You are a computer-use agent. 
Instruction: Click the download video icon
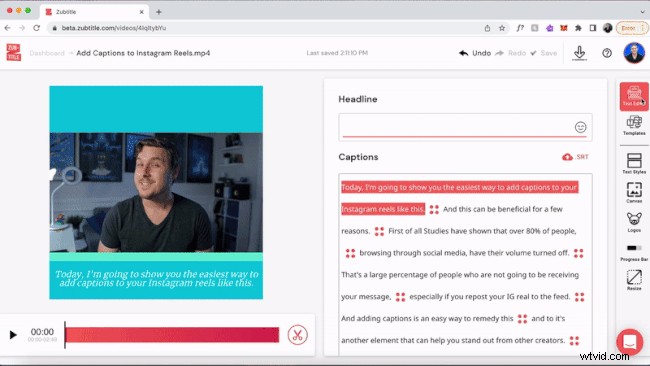point(579,53)
